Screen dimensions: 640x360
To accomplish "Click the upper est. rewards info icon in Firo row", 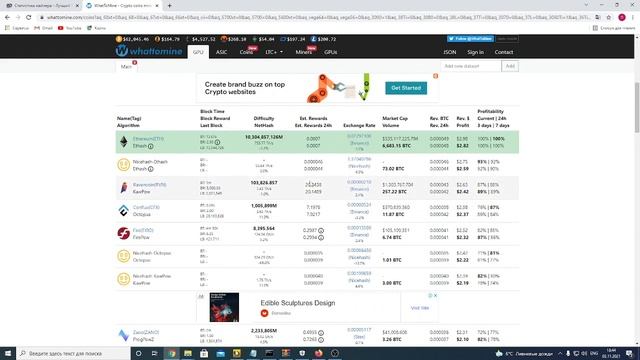I will click(x=321, y=231).
